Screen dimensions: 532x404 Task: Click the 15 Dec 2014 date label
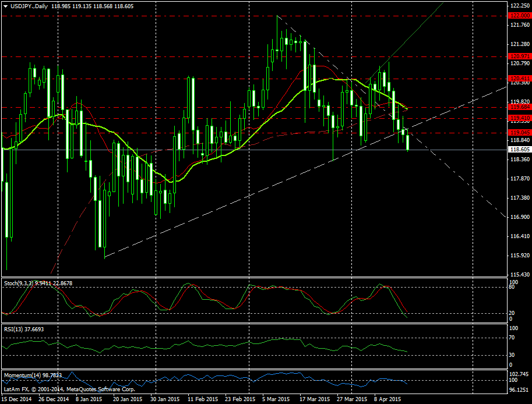(16, 399)
